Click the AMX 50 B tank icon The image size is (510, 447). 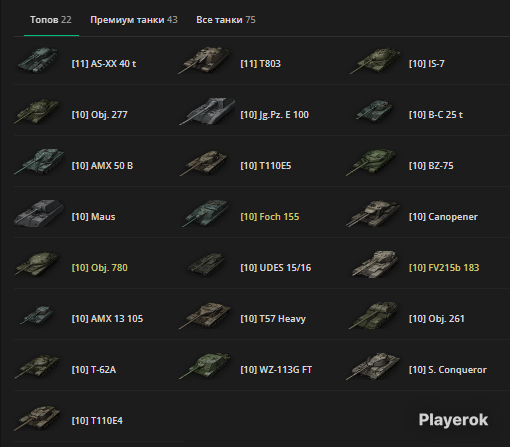tap(39, 162)
